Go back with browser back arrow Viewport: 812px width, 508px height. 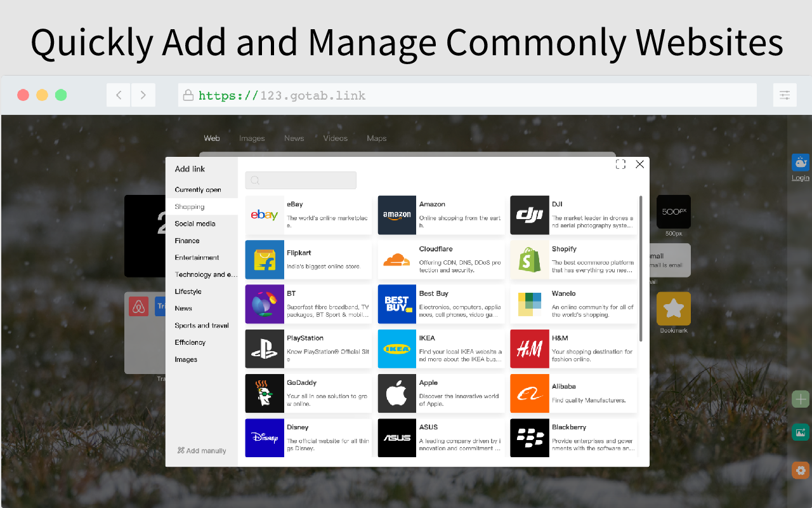tap(119, 95)
